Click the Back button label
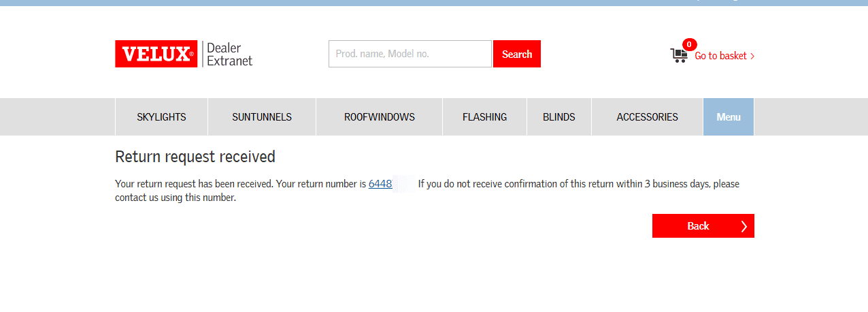Viewport: 868px width, 312px height. click(x=698, y=226)
